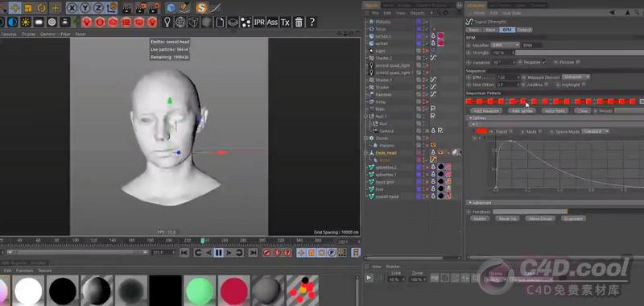Toggle enable checkmark on Shader.2 object

pos(427,58)
